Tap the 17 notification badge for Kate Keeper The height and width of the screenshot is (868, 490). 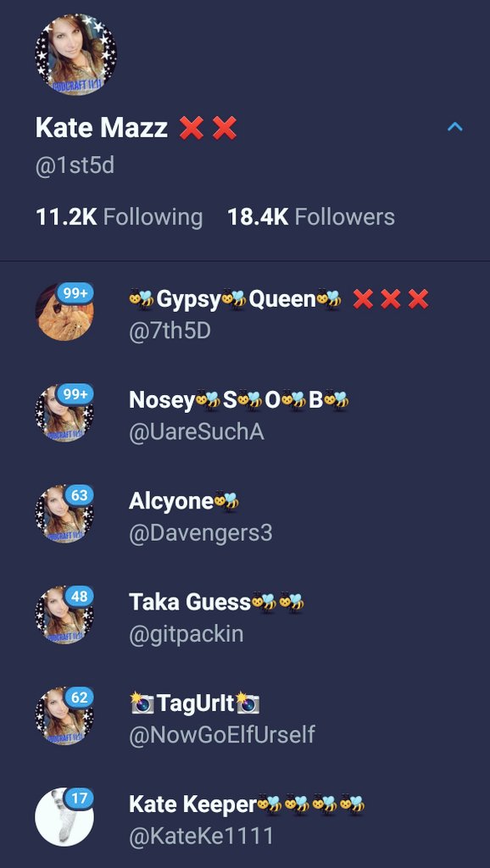[79, 798]
